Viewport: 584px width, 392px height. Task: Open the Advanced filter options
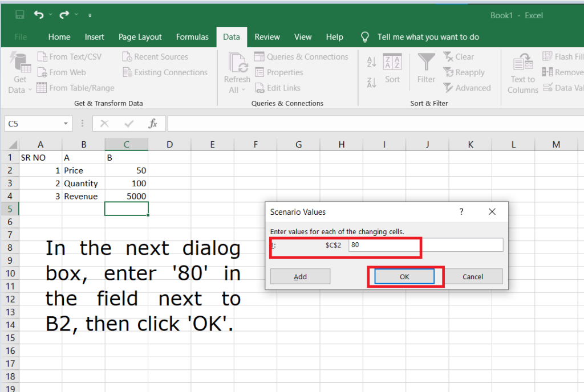click(468, 88)
